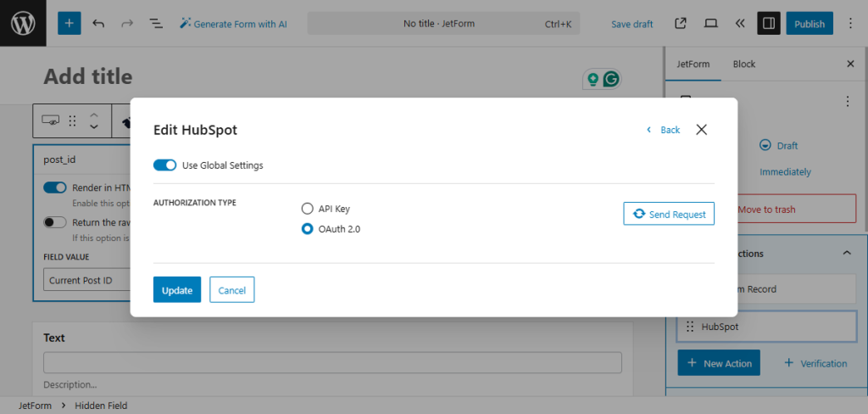The height and width of the screenshot is (414, 868).
Task: Open form preview in new tab icon
Action: coord(681,23)
